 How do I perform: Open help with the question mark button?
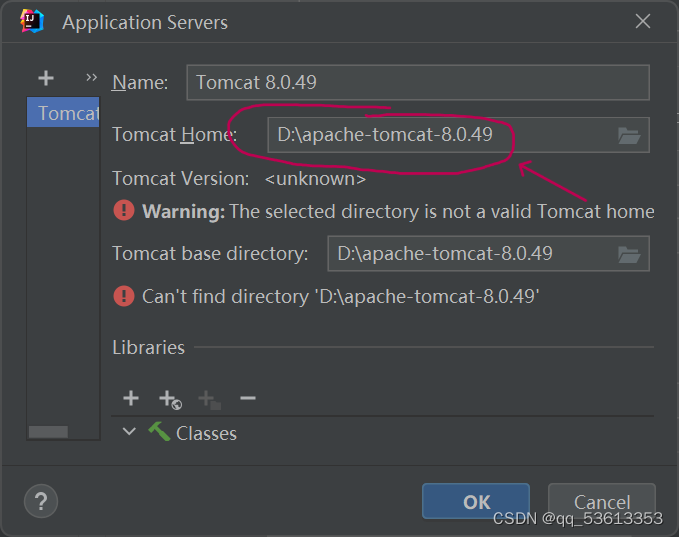41,501
